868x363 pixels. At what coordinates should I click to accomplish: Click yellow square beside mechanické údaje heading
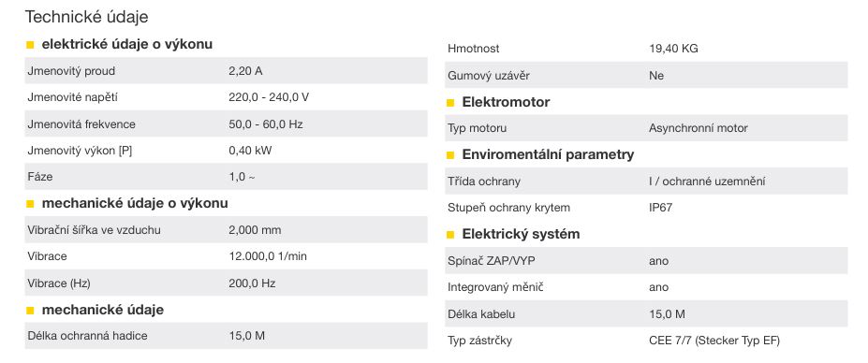31,311
